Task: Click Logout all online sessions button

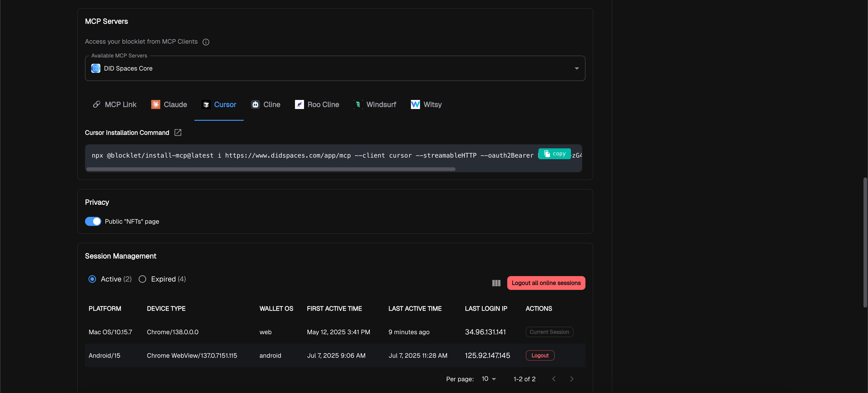Action: pyautogui.click(x=546, y=283)
